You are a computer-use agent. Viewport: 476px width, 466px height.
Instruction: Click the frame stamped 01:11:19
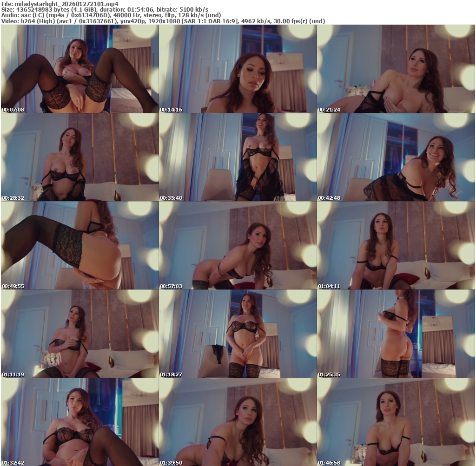tap(79, 334)
